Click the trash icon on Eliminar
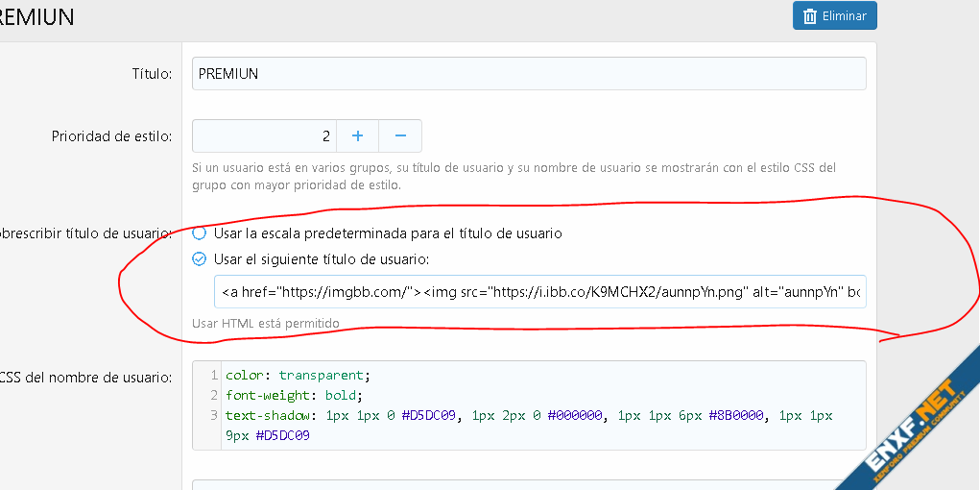The height and width of the screenshot is (490, 980). coord(810,16)
